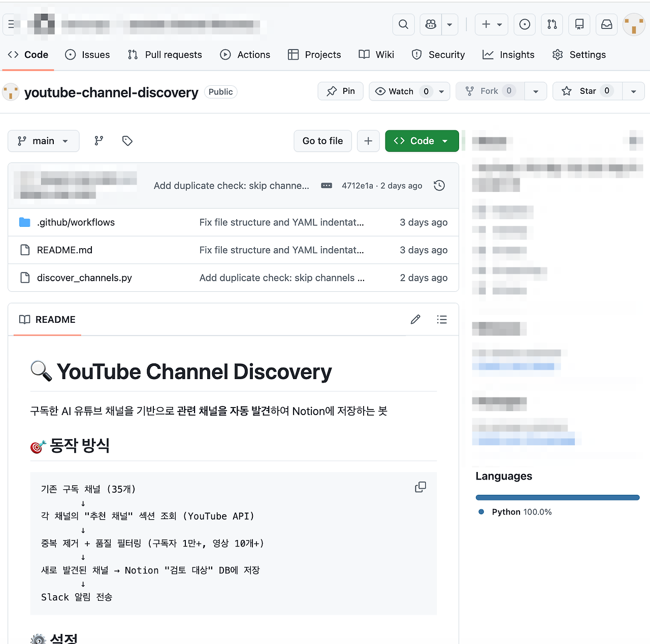Switch to the Code tab
This screenshot has width=650, height=644.
point(28,55)
